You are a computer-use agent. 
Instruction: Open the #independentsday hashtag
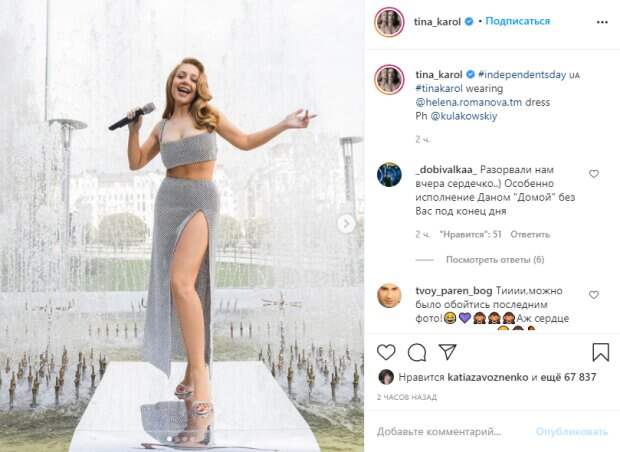pyautogui.click(x=522, y=74)
